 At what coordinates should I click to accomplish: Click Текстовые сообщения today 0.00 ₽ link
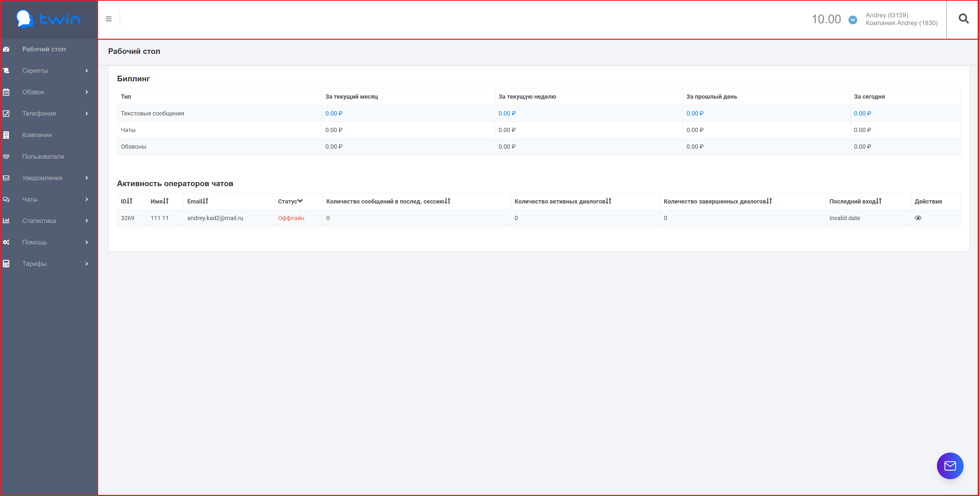pos(862,113)
